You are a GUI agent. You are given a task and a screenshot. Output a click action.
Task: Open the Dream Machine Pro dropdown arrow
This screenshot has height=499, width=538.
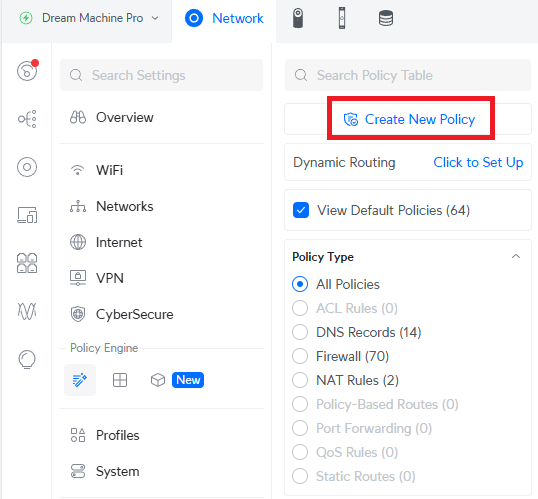[155, 18]
